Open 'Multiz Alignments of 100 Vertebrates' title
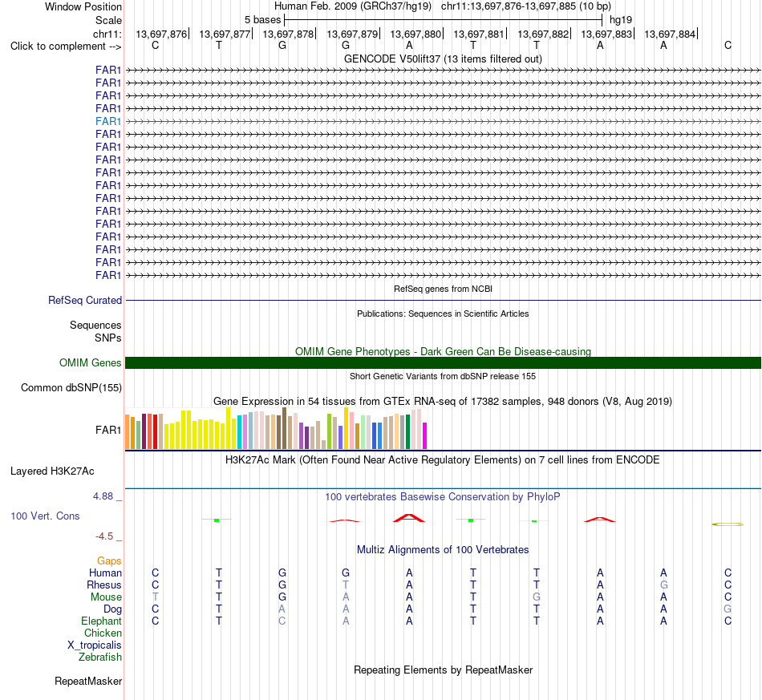This screenshot has width=762, height=700. [x=443, y=550]
